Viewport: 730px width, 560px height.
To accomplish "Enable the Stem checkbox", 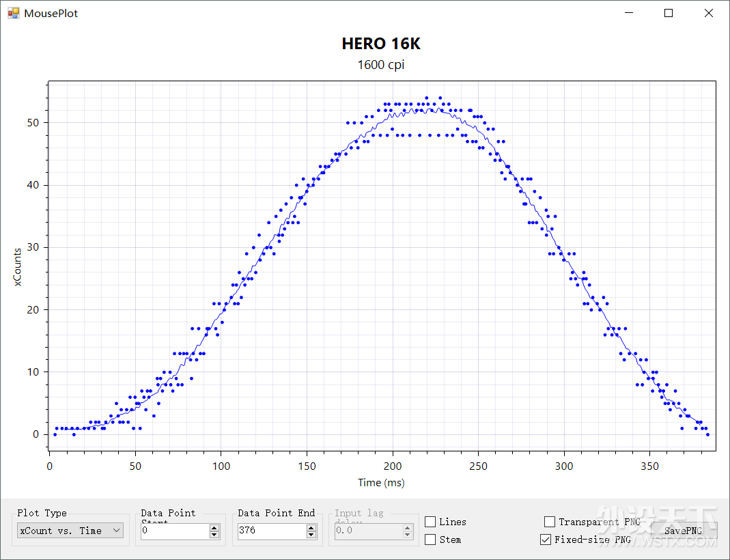I will (430, 540).
